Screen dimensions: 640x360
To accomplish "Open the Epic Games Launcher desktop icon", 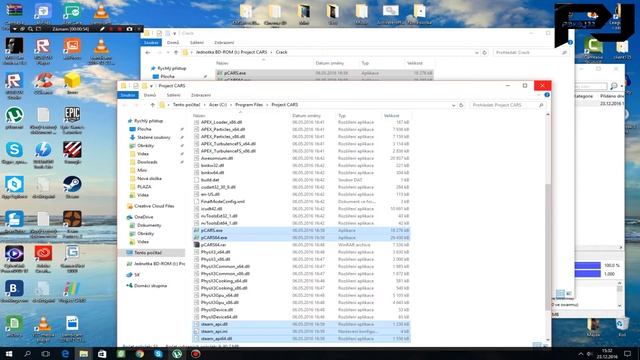I will point(72,120).
